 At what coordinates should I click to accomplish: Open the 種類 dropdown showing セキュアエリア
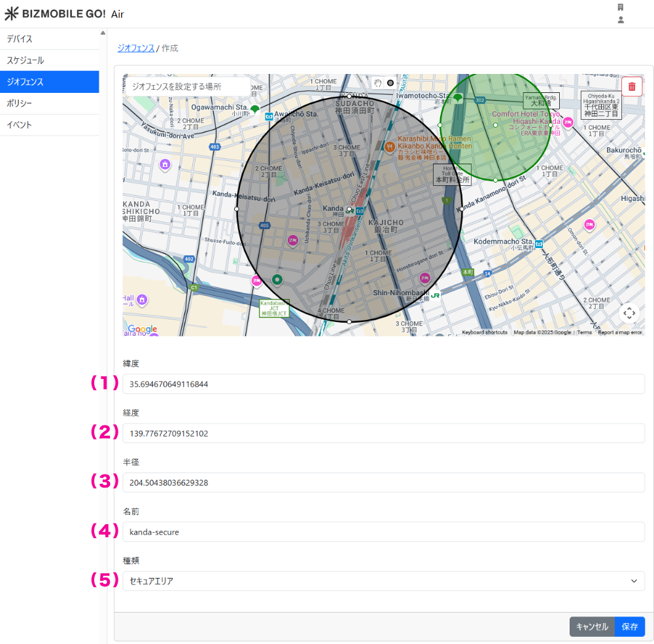[x=383, y=581]
